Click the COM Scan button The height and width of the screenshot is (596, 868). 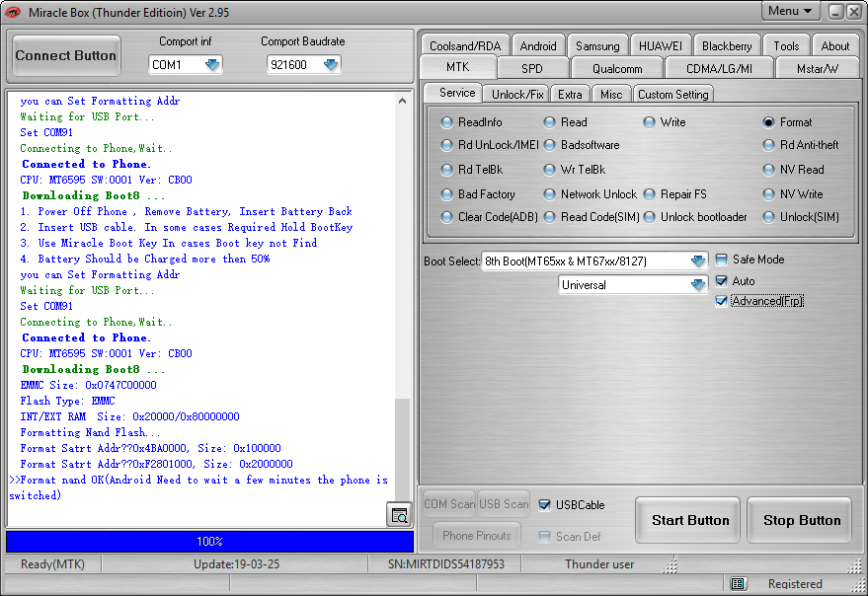click(449, 503)
